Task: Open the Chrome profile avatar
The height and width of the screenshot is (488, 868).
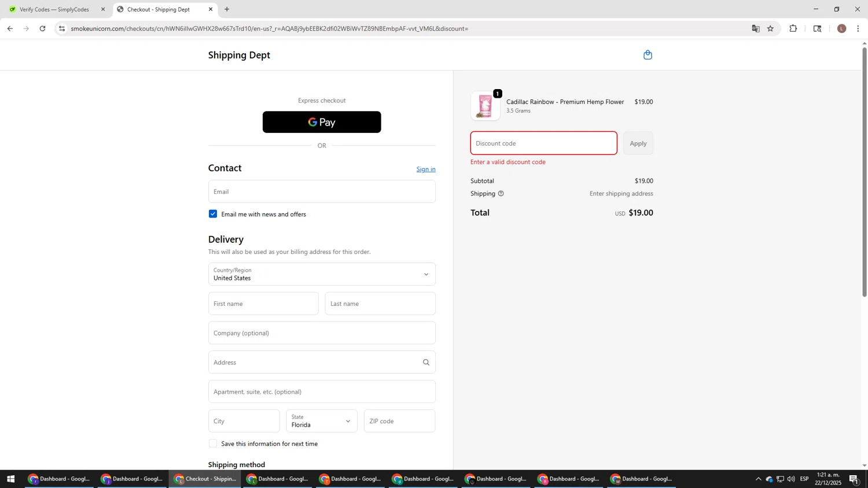Action: coord(841,28)
